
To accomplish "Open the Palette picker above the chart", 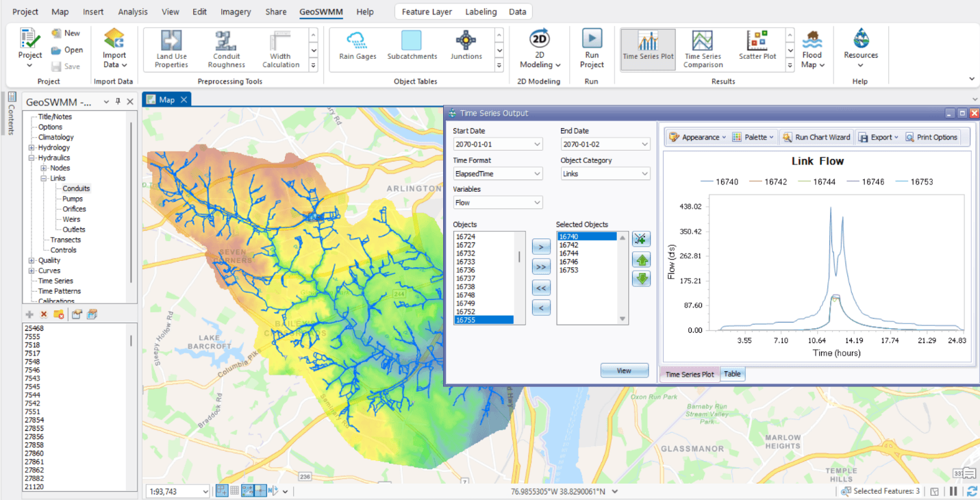I will pyautogui.click(x=752, y=137).
